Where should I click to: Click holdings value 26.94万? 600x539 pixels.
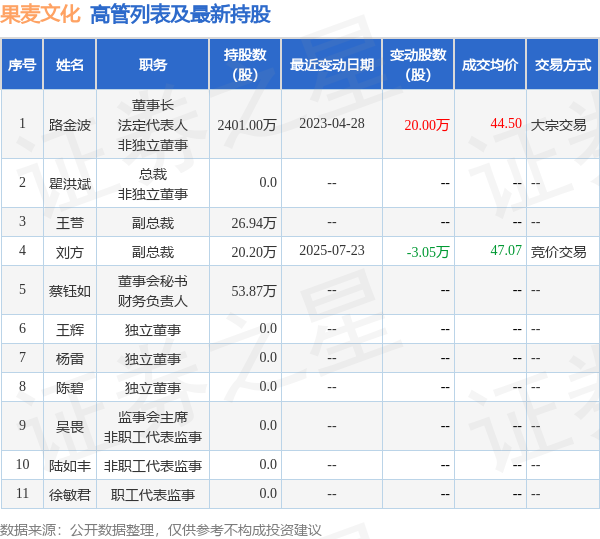[254, 223]
